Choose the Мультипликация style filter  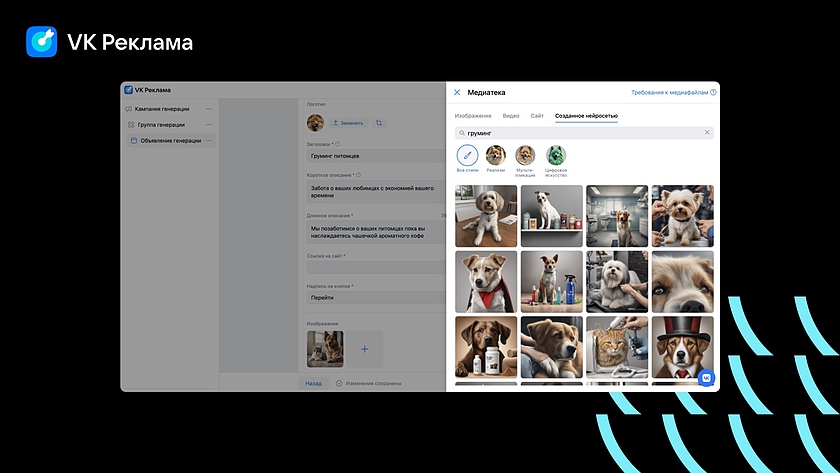(525, 155)
